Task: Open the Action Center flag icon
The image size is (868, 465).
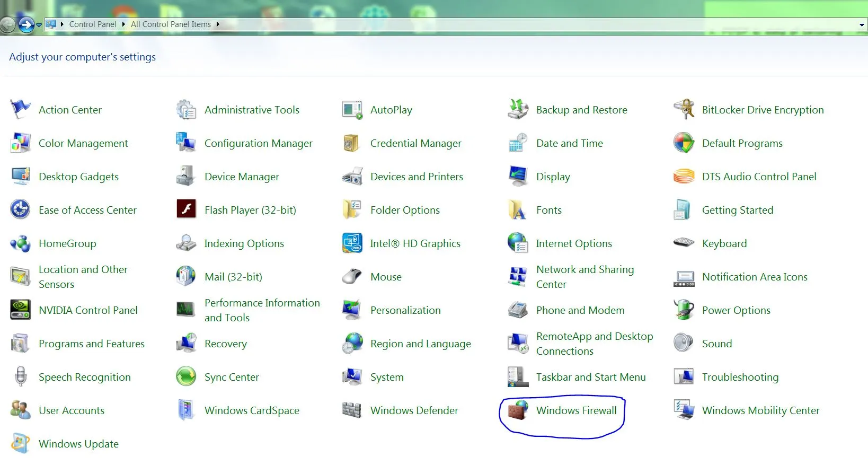Action: coord(21,109)
